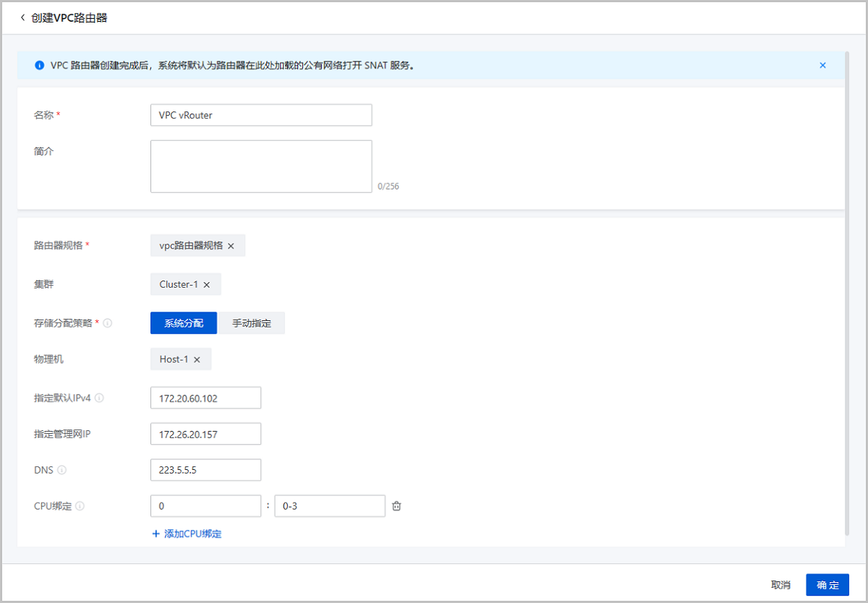Remove the Host-1 tag

198,359
